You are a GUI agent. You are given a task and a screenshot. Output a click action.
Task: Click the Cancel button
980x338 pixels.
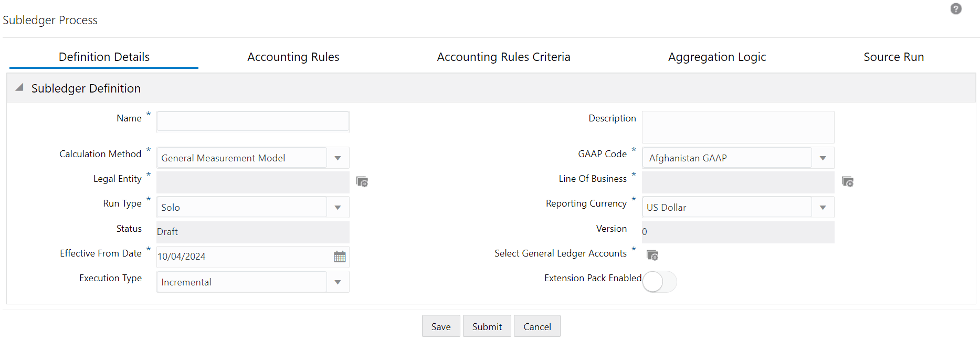pyautogui.click(x=537, y=326)
